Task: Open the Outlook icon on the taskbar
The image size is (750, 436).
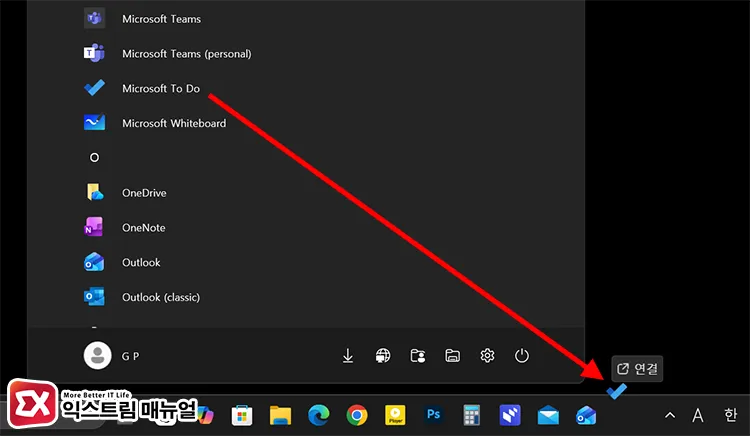Action: coord(586,415)
